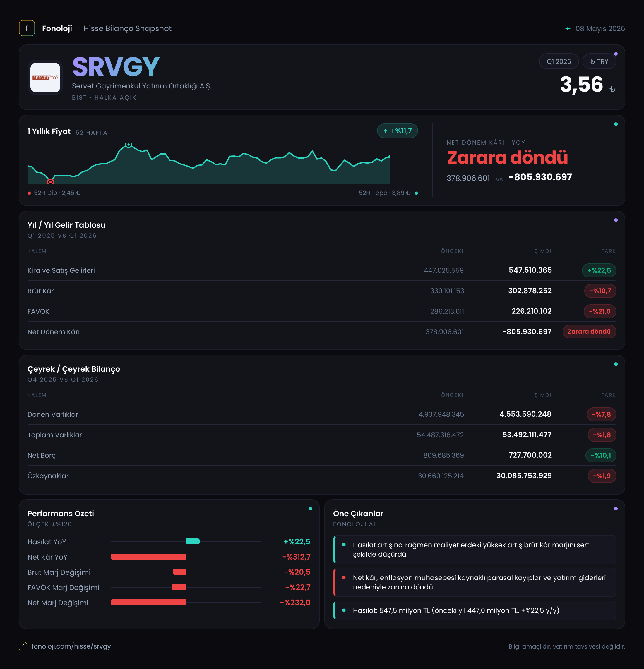Click the TRY currency pill
644x669 pixels.
tap(599, 61)
